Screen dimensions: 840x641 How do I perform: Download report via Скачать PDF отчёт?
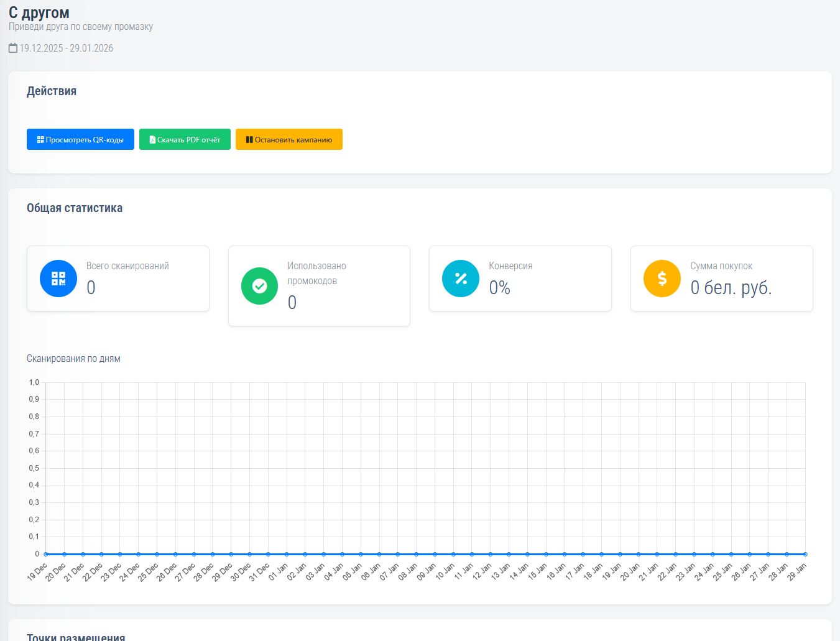tap(185, 139)
